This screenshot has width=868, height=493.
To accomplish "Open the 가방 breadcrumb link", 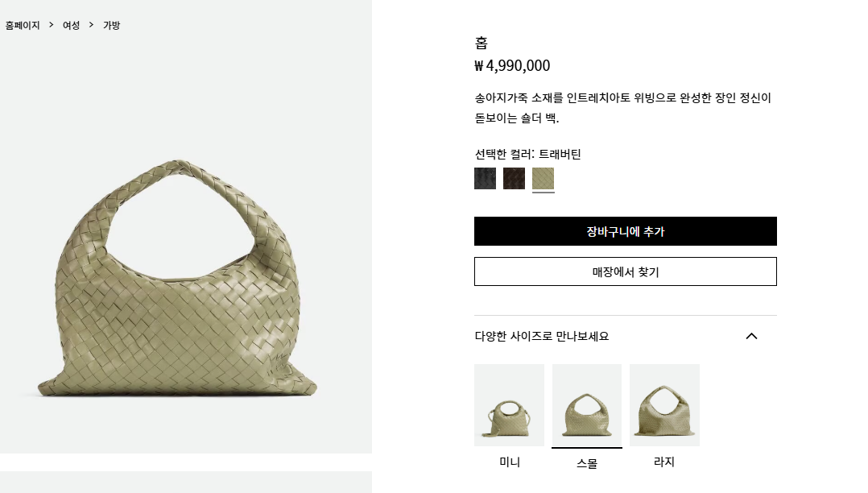I will pos(112,26).
